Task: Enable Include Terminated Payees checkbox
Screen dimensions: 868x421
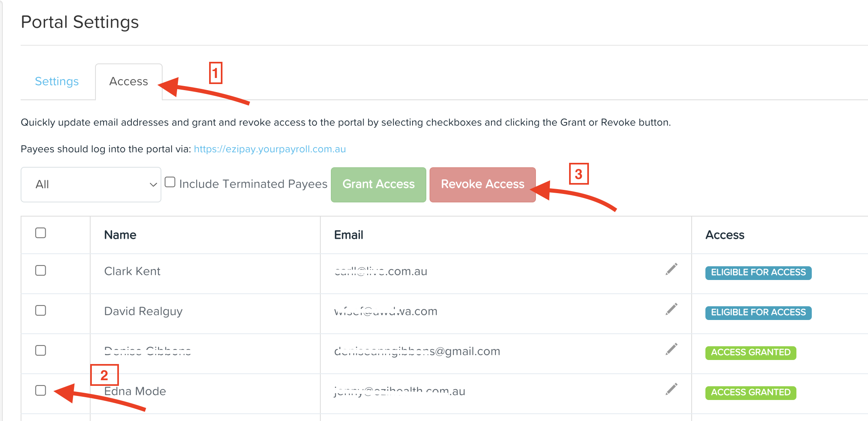Action: pyautogui.click(x=170, y=182)
